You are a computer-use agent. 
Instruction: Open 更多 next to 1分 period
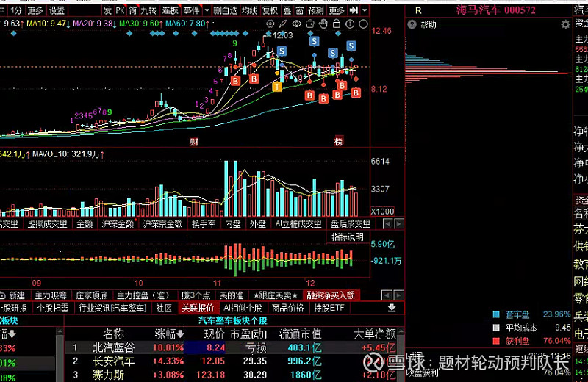pos(35,10)
